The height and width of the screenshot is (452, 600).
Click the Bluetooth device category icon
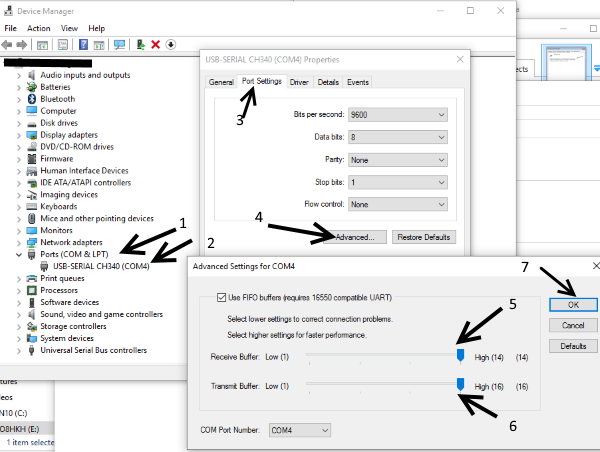33,99
